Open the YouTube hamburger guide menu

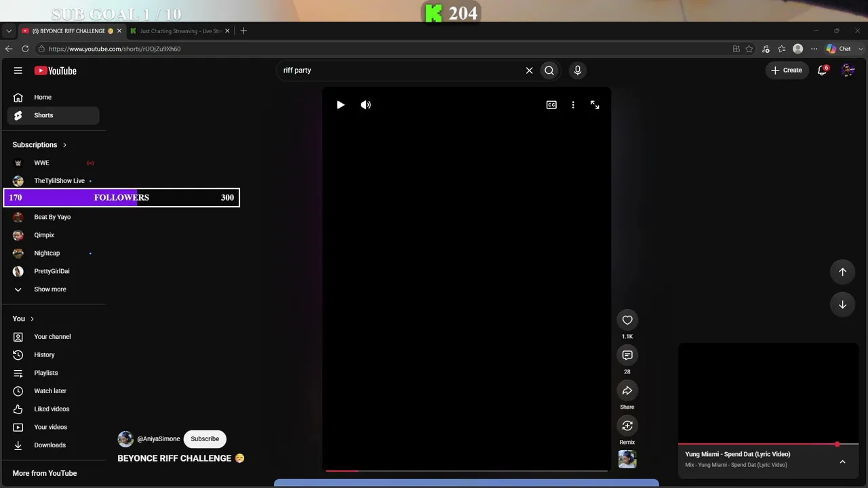18,70
